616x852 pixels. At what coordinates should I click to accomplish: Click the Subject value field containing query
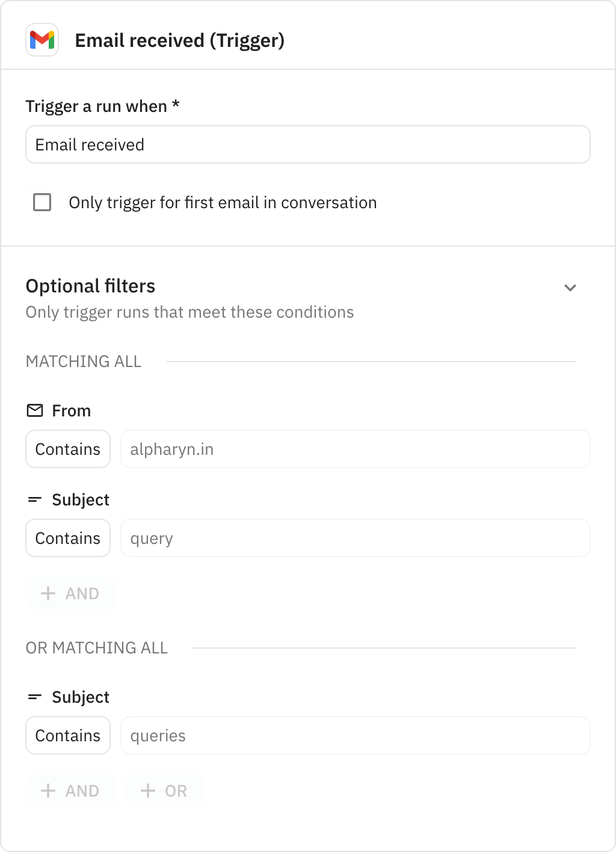355,538
